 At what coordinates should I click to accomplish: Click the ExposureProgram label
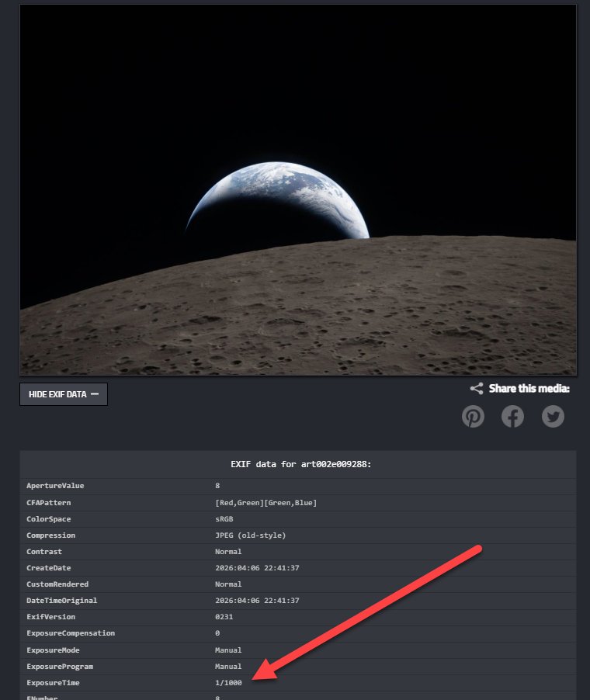coord(60,667)
